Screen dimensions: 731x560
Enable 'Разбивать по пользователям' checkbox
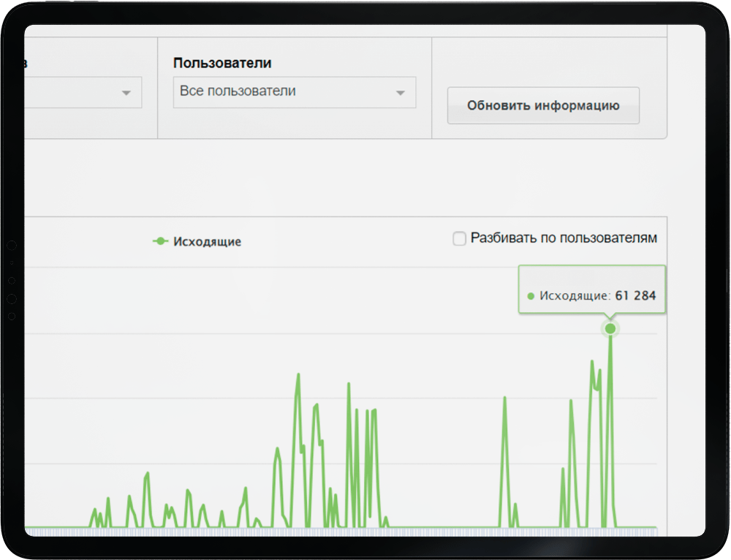(459, 238)
